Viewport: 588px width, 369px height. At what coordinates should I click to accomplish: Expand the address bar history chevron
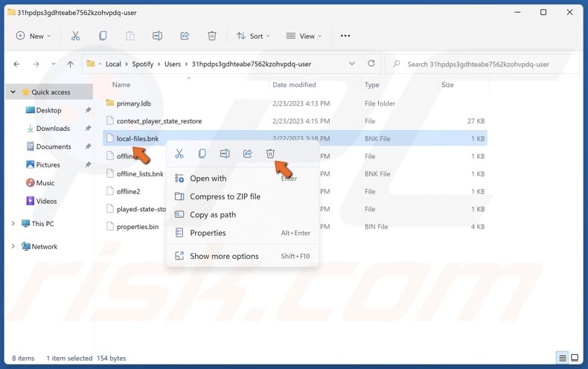[x=352, y=64]
